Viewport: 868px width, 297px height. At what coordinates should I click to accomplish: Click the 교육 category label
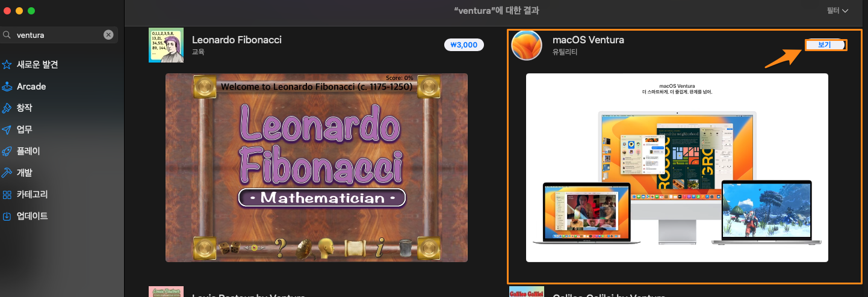[198, 52]
